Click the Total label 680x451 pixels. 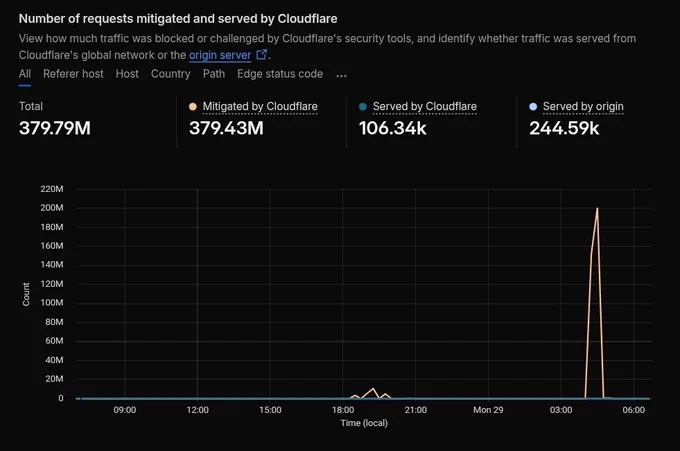[31, 106]
